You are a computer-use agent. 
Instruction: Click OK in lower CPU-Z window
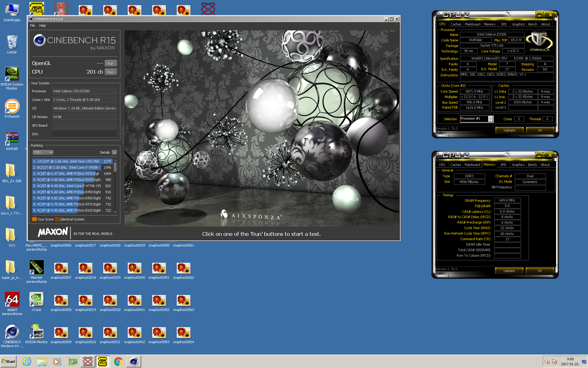point(540,271)
